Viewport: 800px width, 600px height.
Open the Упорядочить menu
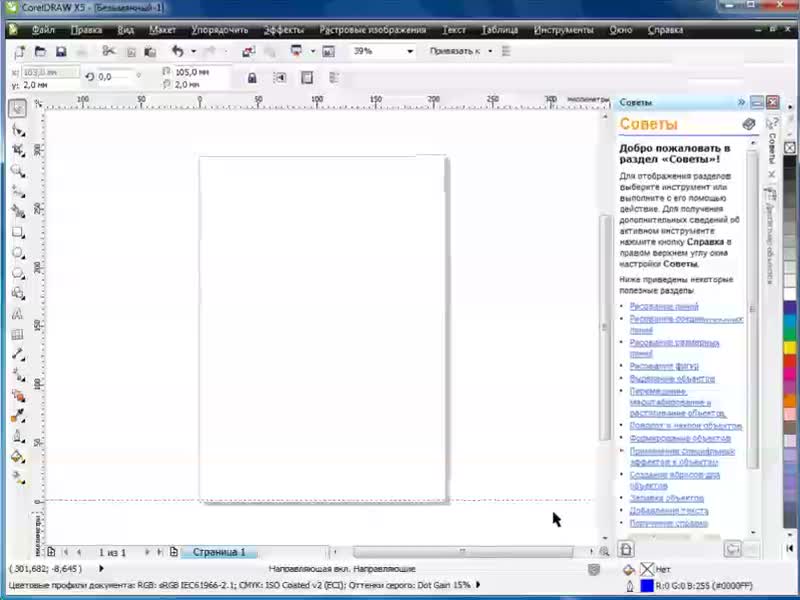coord(220,30)
